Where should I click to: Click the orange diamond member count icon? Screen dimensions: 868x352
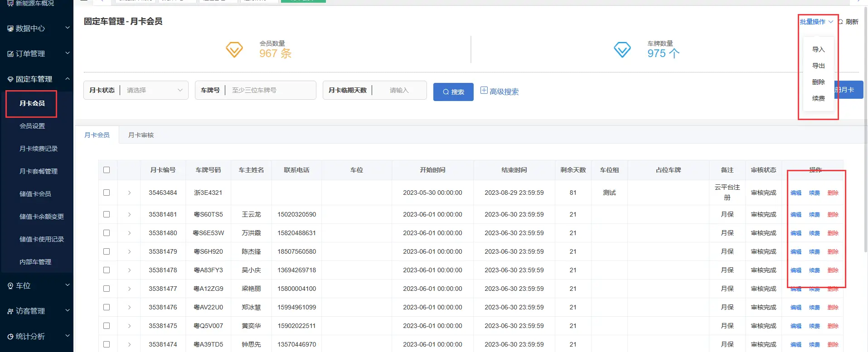[234, 49]
